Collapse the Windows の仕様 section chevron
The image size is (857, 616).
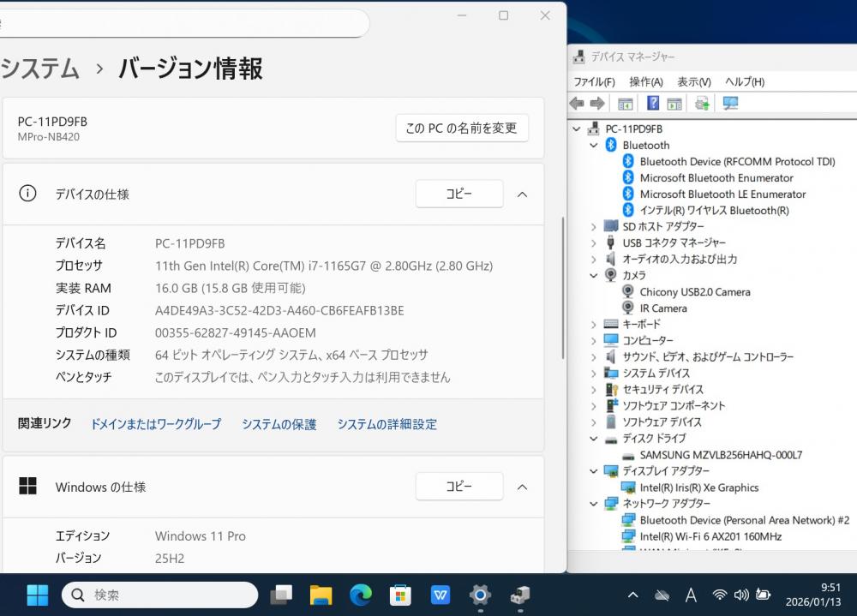522,487
